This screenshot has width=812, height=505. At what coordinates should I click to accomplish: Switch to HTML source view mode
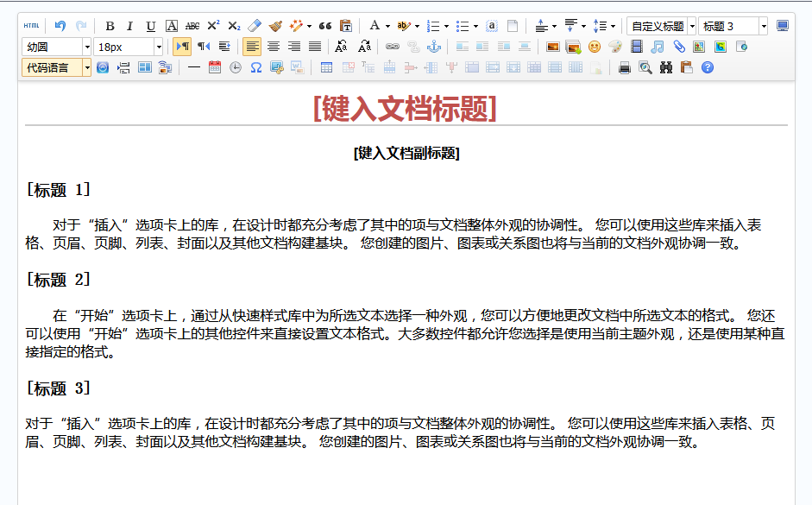click(x=32, y=26)
